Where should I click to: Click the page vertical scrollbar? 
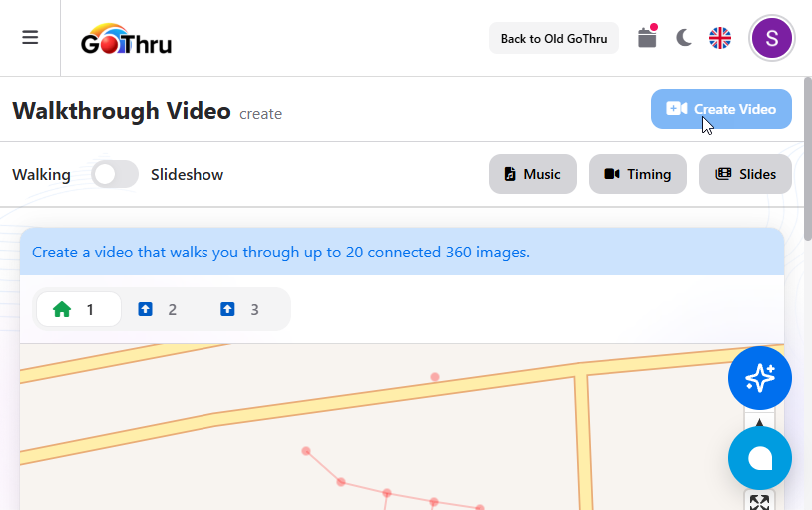[807, 160]
